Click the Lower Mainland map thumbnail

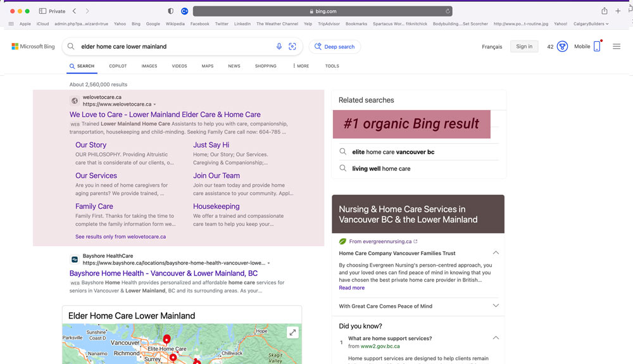182,344
